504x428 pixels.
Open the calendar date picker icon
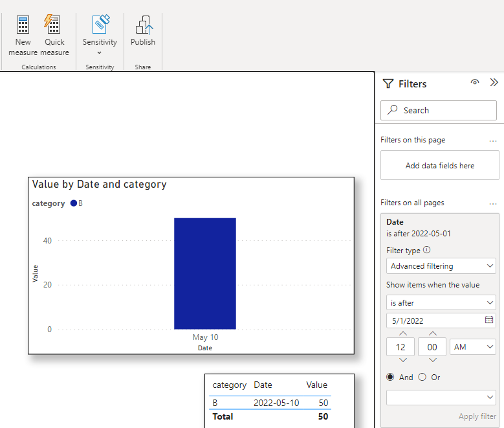point(489,320)
